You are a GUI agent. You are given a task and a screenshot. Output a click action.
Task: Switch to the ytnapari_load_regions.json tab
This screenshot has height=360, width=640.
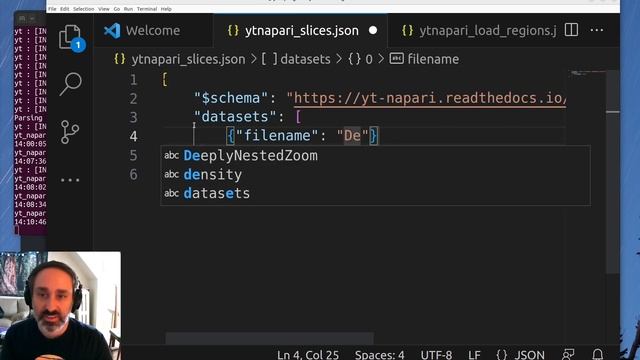(x=479, y=30)
